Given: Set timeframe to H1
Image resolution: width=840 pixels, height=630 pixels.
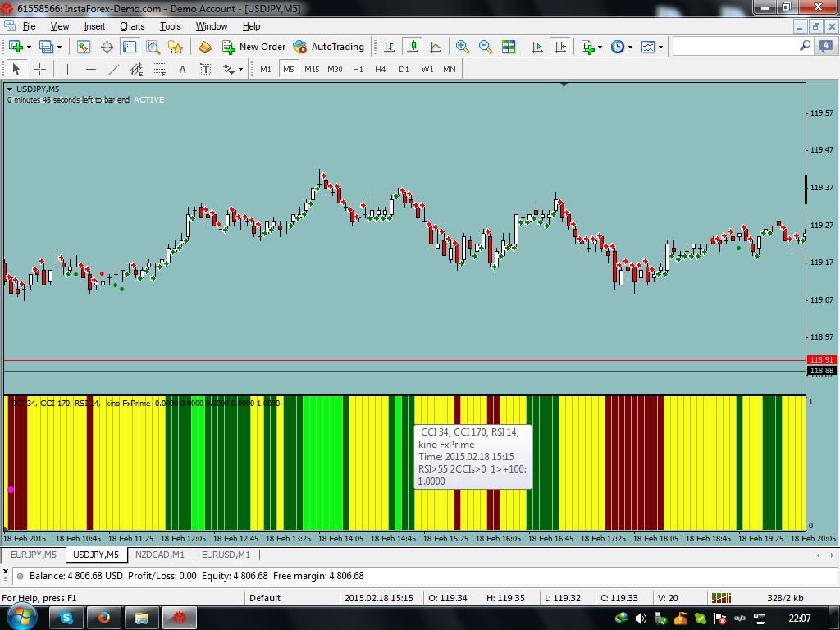Looking at the screenshot, I should (x=358, y=70).
